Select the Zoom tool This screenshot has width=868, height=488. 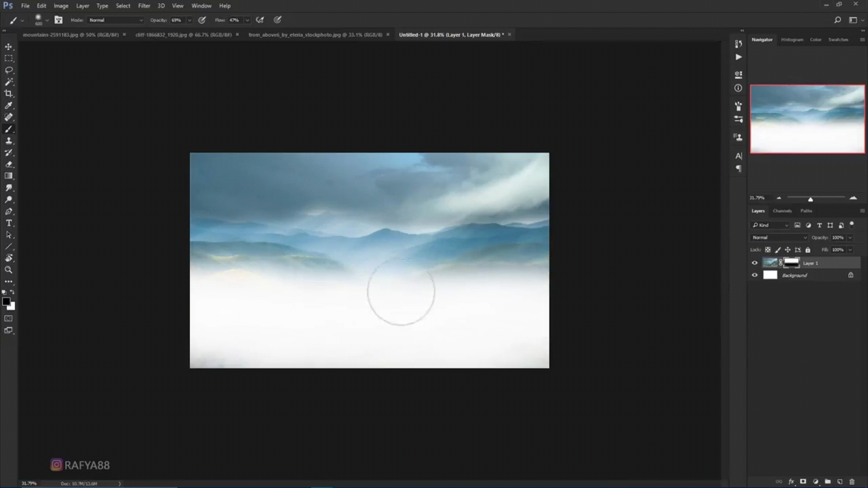pyautogui.click(x=8, y=270)
